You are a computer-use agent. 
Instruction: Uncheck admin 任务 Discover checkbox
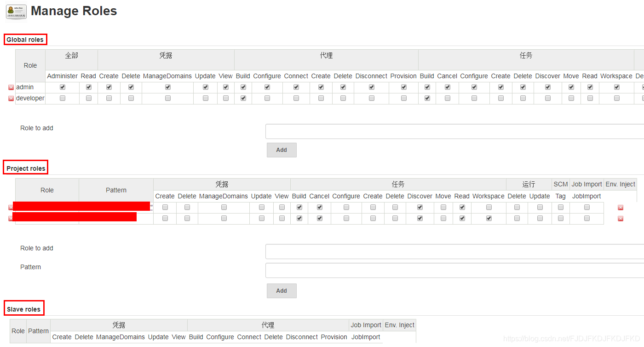[548, 87]
